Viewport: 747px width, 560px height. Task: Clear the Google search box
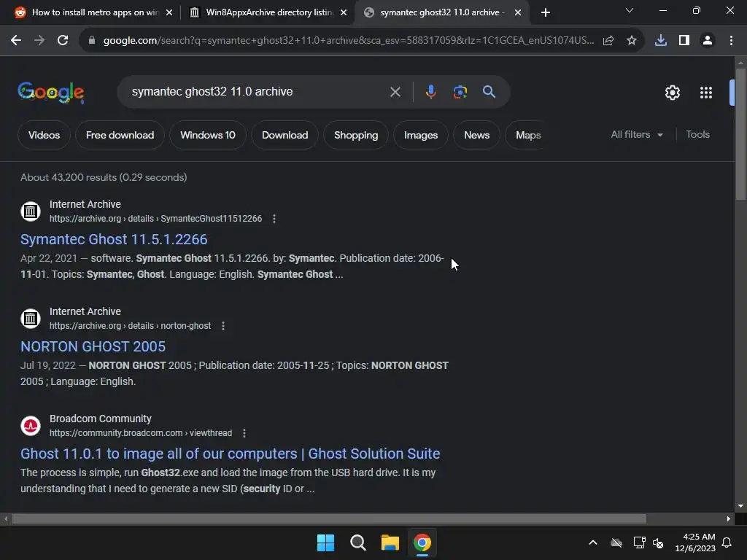pyautogui.click(x=395, y=92)
